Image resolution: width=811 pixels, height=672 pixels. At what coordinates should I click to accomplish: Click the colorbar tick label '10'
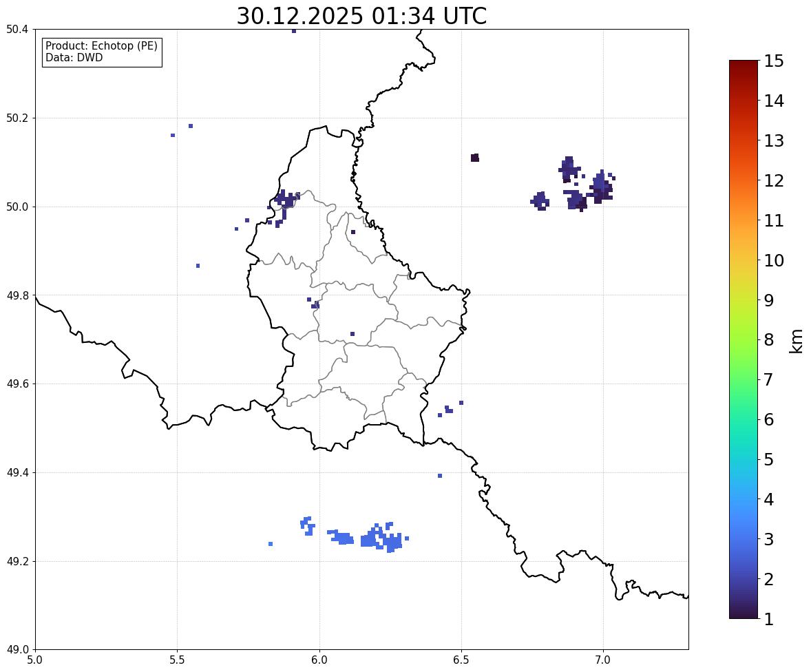pyautogui.click(x=774, y=260)
